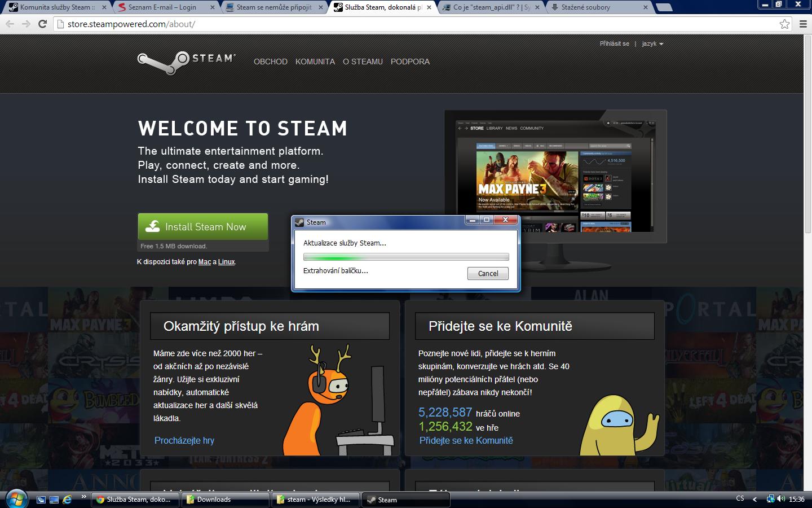Click the Extrahování balíčku status text

tap(336, 271)
